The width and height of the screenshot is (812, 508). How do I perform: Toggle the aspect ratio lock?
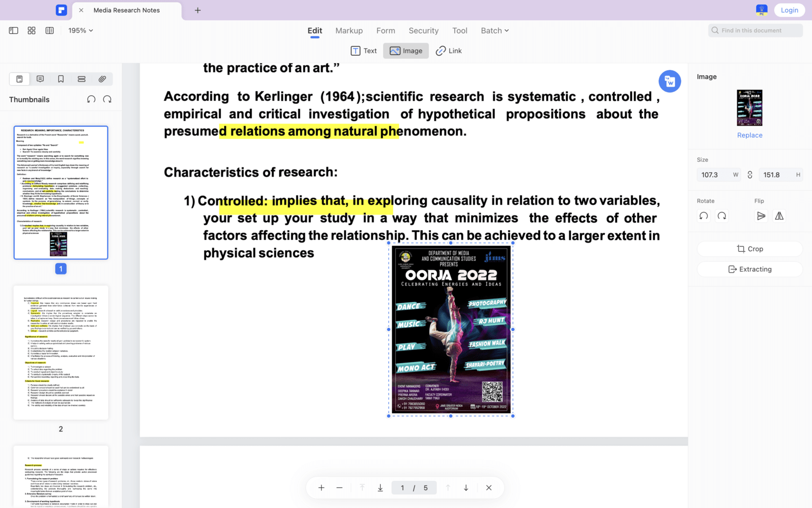[x=750, y=175]
